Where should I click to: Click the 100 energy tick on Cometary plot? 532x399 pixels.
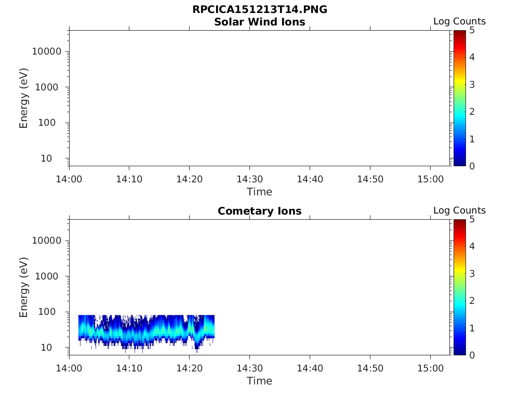(x=46, y=312)
